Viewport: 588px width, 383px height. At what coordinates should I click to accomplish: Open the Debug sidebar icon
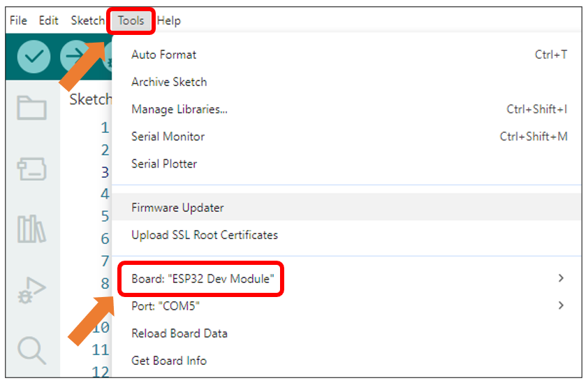(x=32, y=290)
